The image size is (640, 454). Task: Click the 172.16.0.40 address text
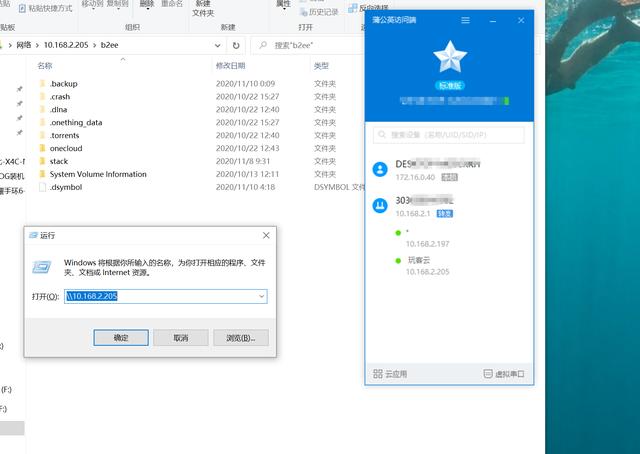[415, 177]
